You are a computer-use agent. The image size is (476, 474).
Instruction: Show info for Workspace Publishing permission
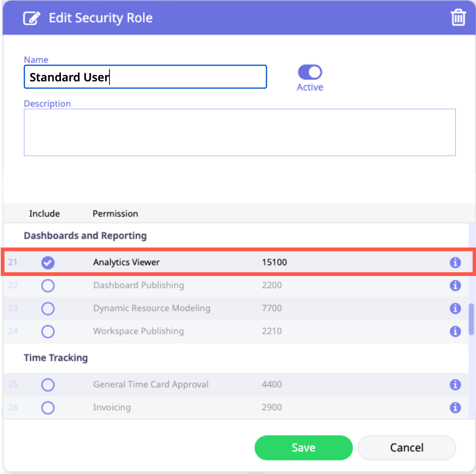[x=455, y=331]
